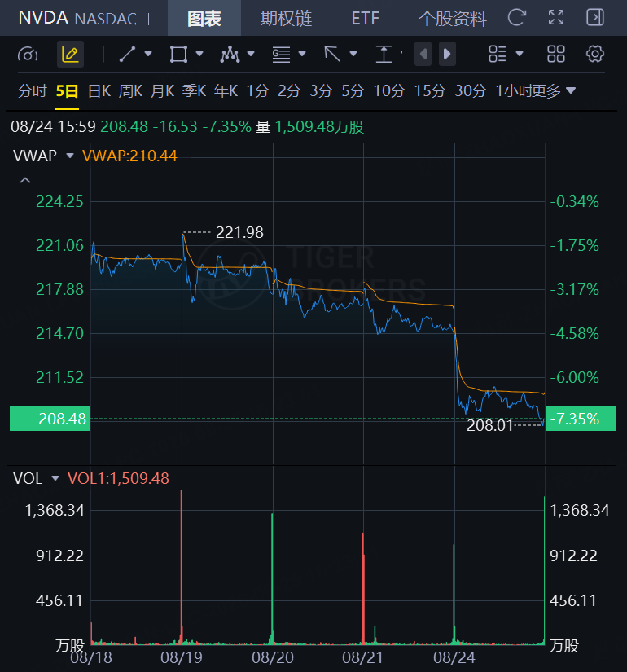Open the 个股资料 tab
The width and height of the screenshot is (627, 672).
coord(453,19)
